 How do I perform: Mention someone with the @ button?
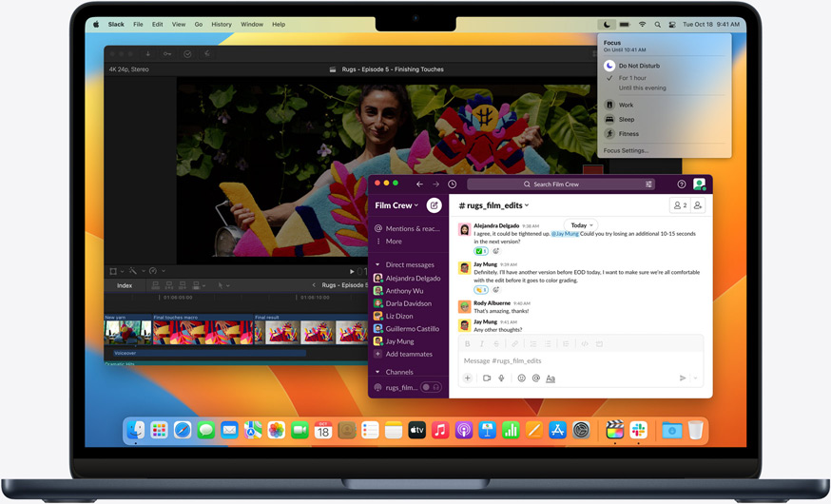point(536,378)
